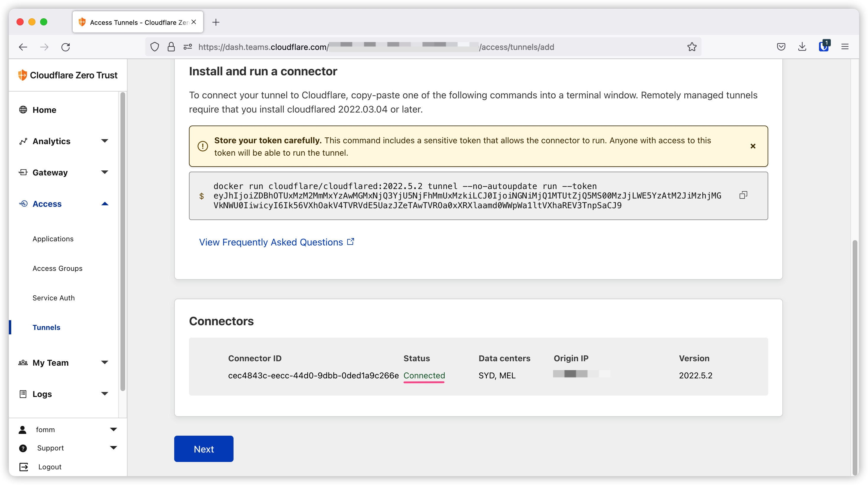
Task: Go back to previous page
Action: click(x=23, y=47)
